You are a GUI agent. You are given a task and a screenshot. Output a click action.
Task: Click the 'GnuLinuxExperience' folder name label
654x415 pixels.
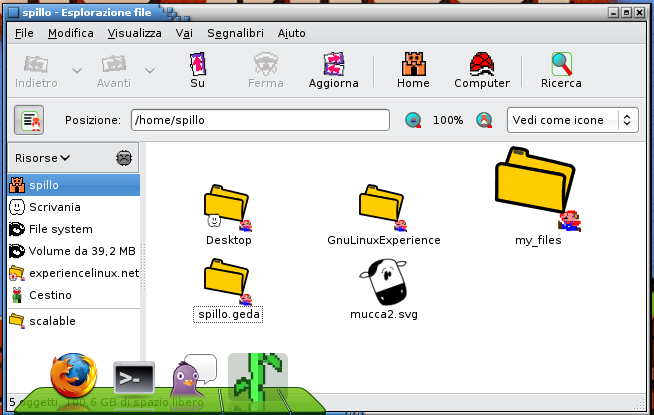click(384, 240)
